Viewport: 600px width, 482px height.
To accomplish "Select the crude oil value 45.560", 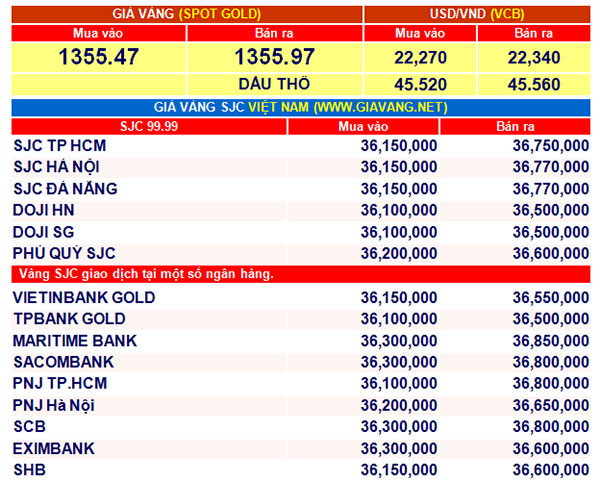I will (534, 84).
